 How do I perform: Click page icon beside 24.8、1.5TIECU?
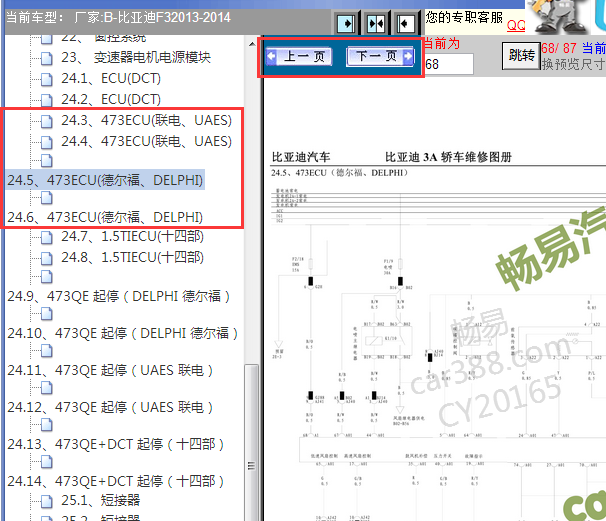tap(47, 258)
